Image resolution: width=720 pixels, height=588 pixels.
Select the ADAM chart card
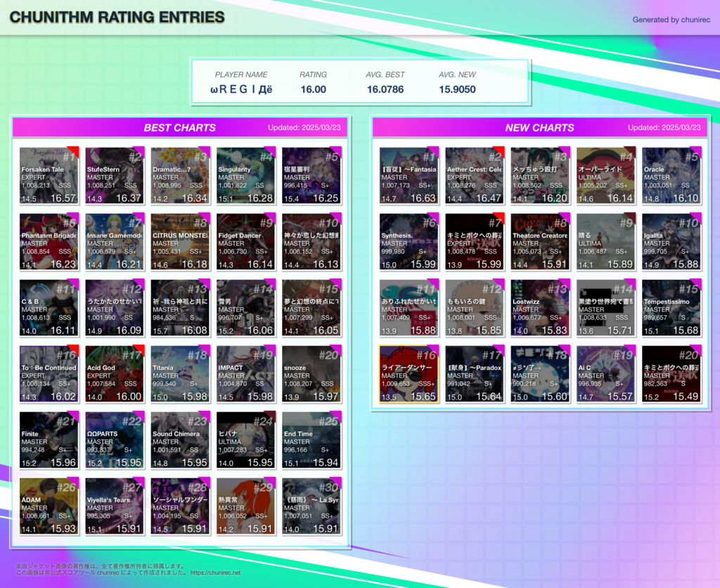pos(49,506)
